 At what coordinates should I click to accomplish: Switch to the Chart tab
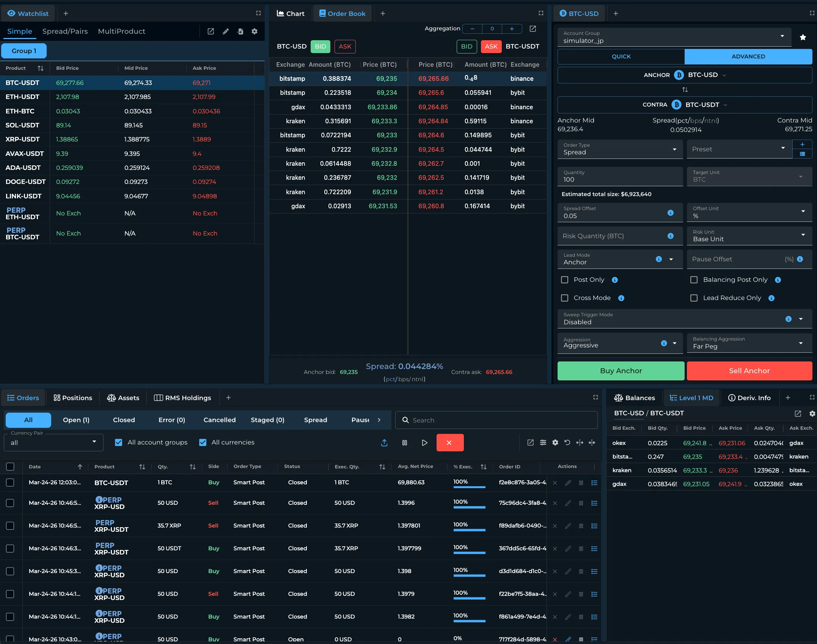coord(291,14)
